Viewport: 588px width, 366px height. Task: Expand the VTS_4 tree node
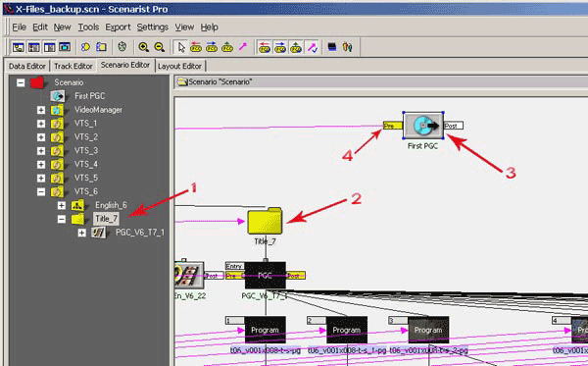coord(41,165)
